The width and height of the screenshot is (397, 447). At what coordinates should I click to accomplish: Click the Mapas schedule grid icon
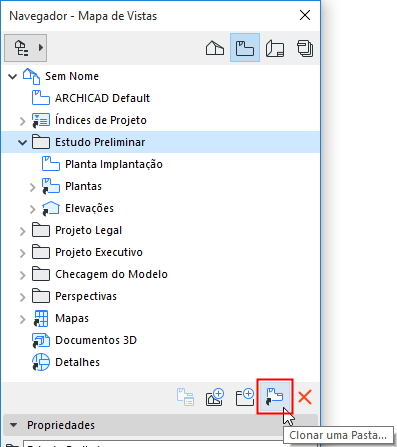click(41, 318)
